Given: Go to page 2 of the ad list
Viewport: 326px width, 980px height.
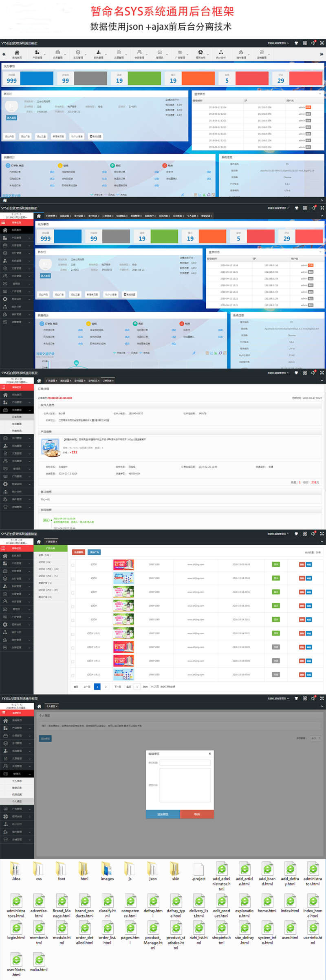Looking at the screenshot, I should (x=106, y=687).
